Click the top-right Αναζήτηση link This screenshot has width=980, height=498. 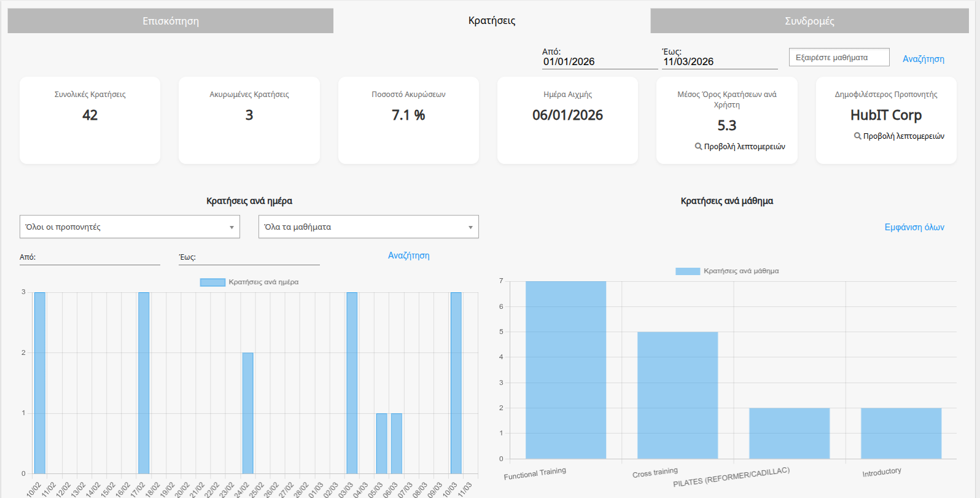(x=923, y=59)
